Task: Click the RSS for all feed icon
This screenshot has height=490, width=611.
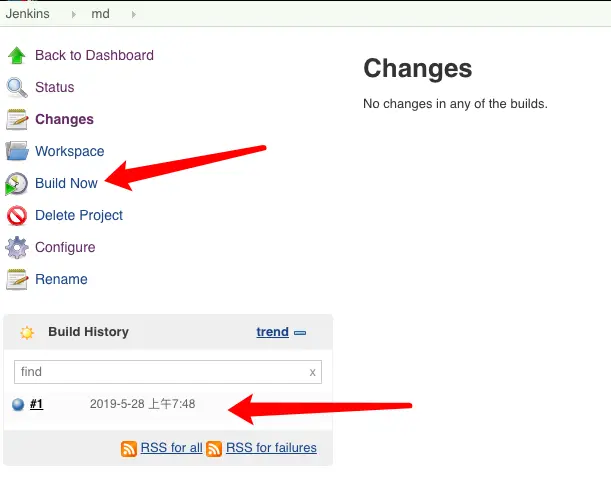Action: 129,449
